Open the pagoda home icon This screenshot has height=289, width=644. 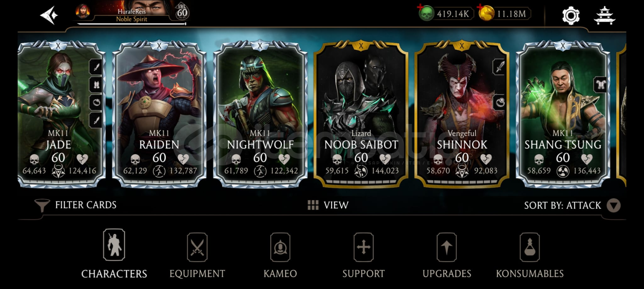[x=604, y=15]
